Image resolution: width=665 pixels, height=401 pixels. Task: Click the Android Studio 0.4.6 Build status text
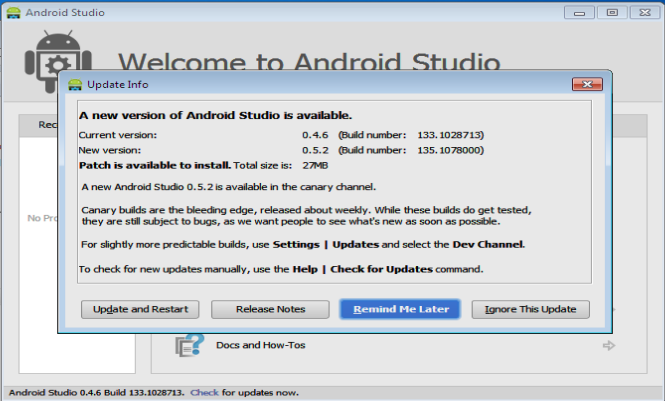click(96, 393)
